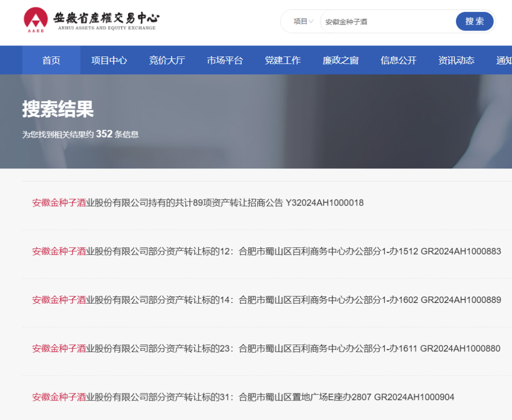512x420 pixels.
Task: Open the 项目中心 menu item
Action: point(109,60)
